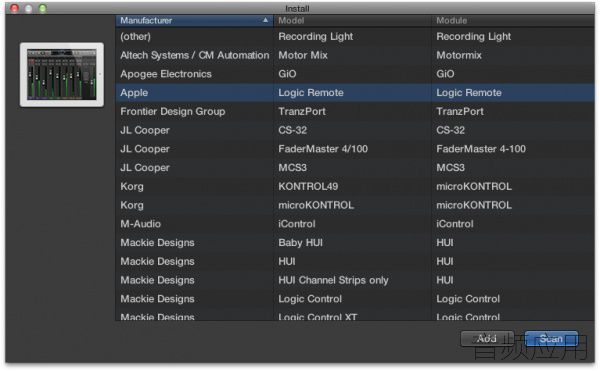Select the Motormix module cell

(x=459, y=55)
